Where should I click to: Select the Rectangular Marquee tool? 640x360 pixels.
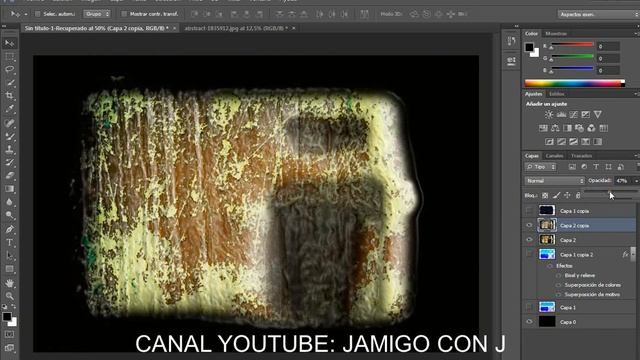click(10, 56)
